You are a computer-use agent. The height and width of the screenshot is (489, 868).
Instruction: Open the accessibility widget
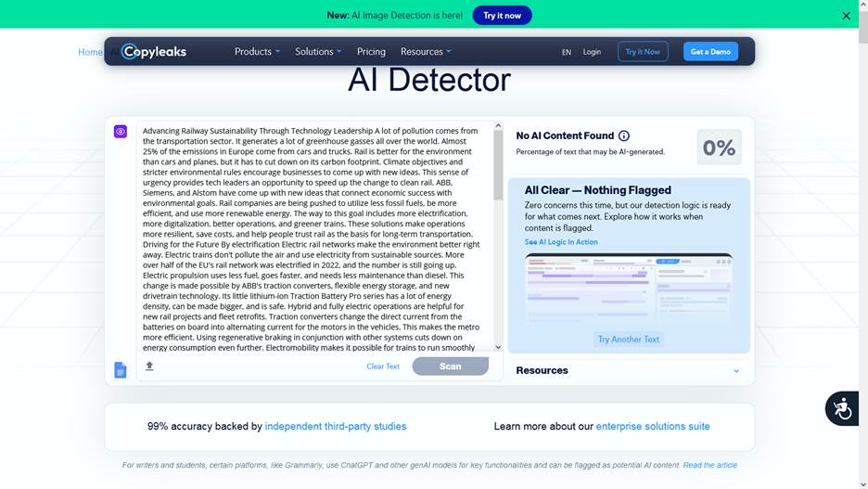click(842, 408)
